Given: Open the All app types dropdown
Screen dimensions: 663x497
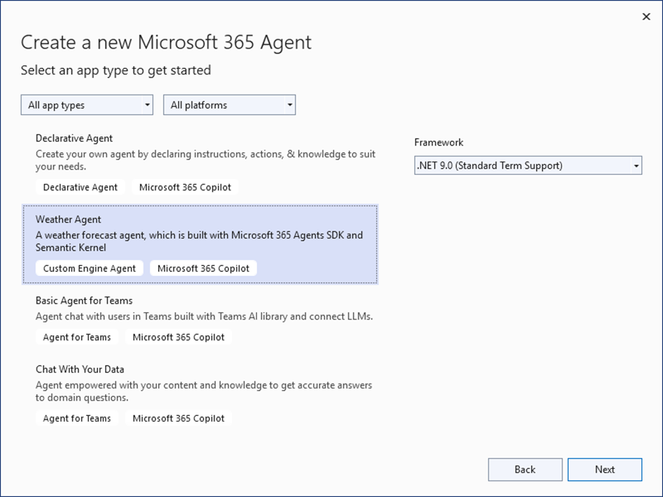Looking at the screenshot, I should 87,105.
